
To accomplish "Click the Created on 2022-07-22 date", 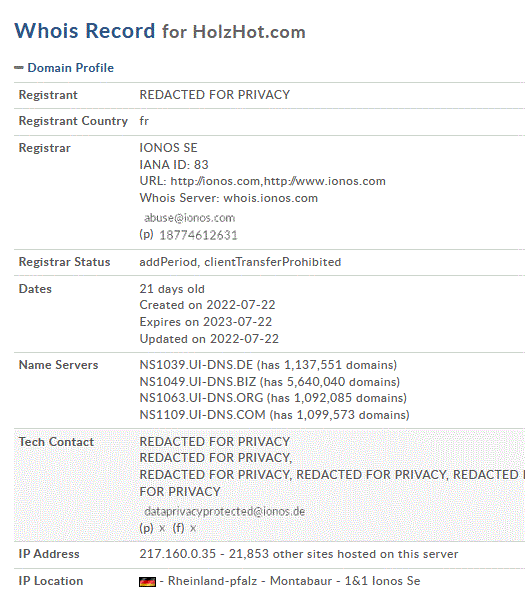I will click(x=207, y=305).
